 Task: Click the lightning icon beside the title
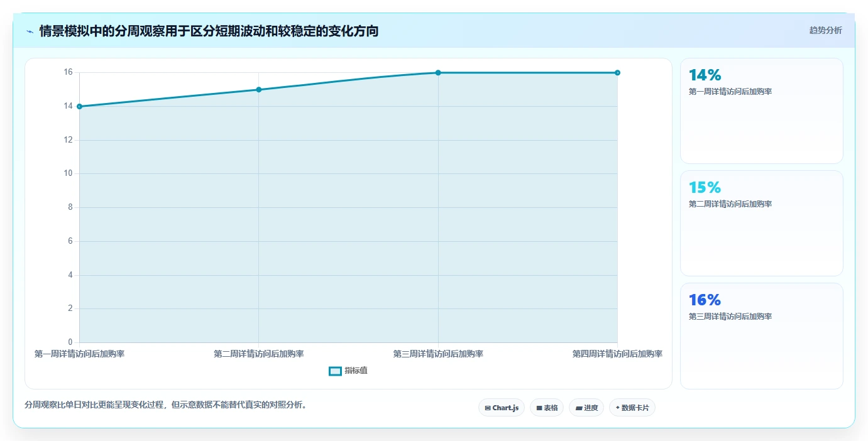tap(30, 31)
